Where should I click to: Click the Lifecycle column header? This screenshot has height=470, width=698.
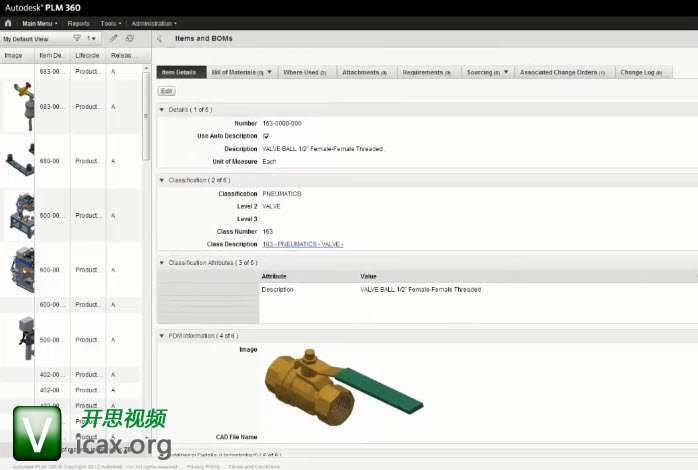(x=88, y=55)
